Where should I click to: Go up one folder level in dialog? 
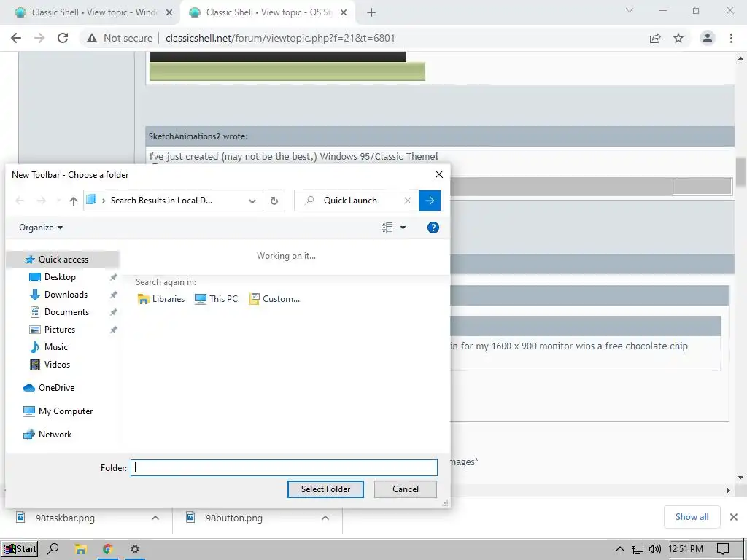pos(74,201)
